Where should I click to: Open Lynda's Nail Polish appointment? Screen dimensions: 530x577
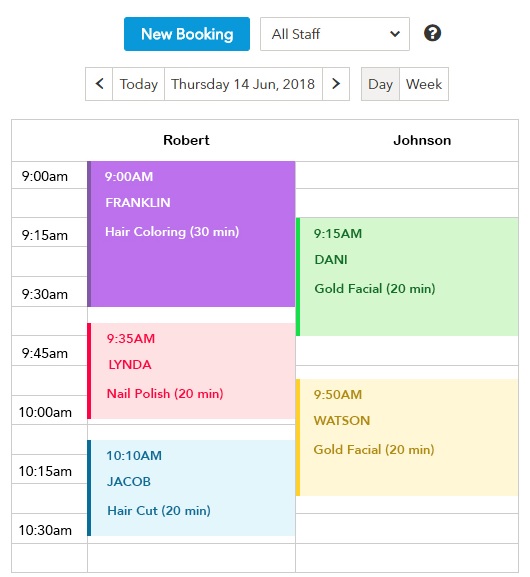[191, 371]
